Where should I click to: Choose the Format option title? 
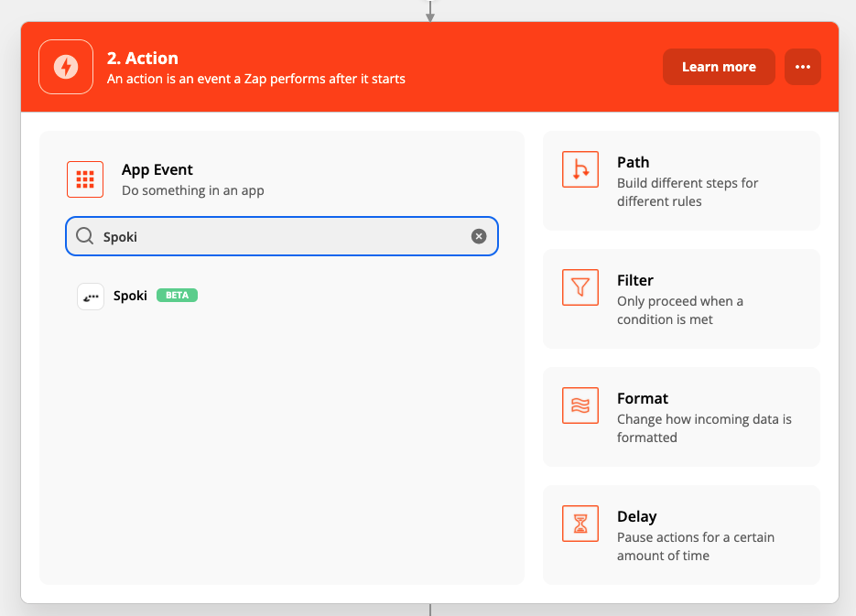[x=643, y=398]
